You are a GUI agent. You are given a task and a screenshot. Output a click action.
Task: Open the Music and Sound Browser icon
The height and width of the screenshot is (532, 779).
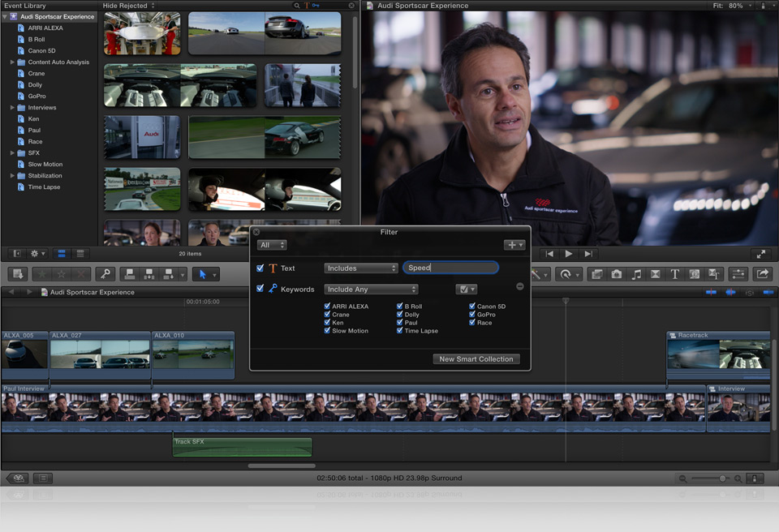click(x=636, y=274)
